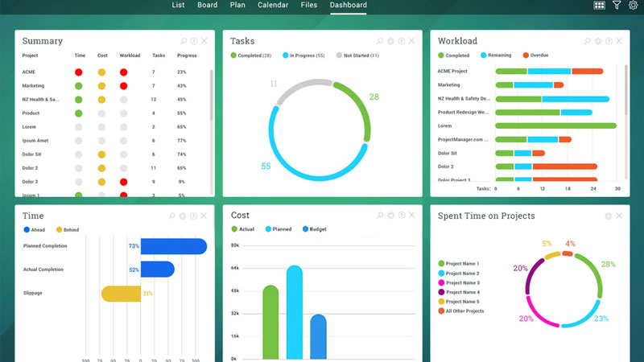
Task: Click the Marketing project name in Summary
Action: pos(33,86)
